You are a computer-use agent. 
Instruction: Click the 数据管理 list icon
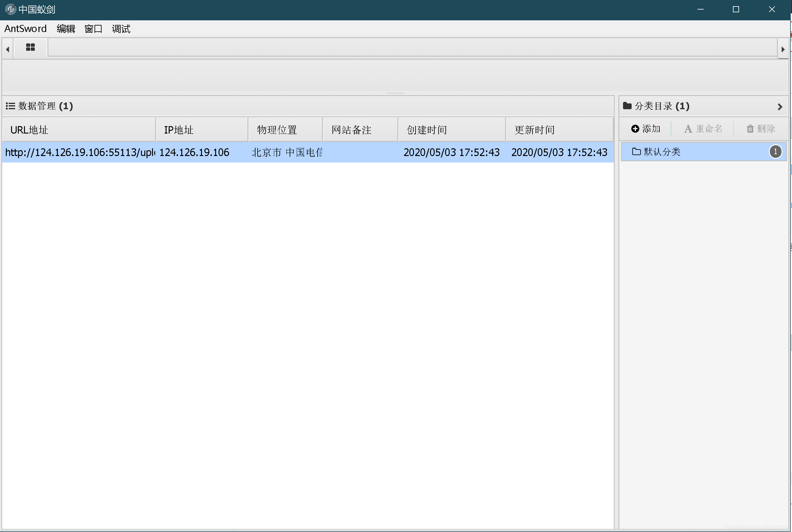click(10, 106)
